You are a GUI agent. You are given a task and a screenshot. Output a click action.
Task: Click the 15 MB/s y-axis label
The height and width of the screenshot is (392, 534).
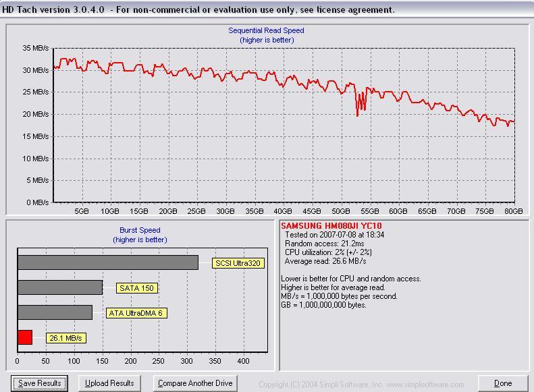36,136
